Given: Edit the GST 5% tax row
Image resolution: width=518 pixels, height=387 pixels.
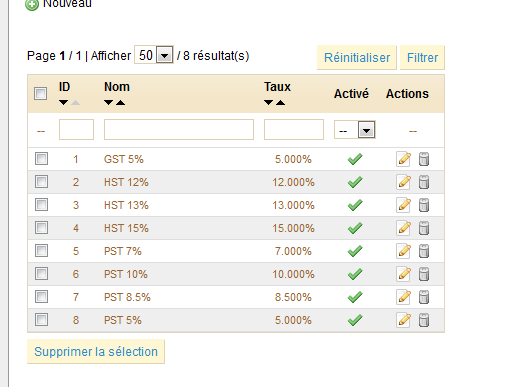Looking at the screenshot, I should tap(404, 159).
